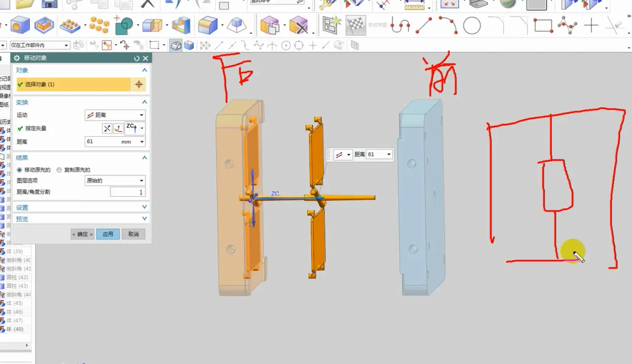Select the 复制原先的 radio button

coord(59,170)
